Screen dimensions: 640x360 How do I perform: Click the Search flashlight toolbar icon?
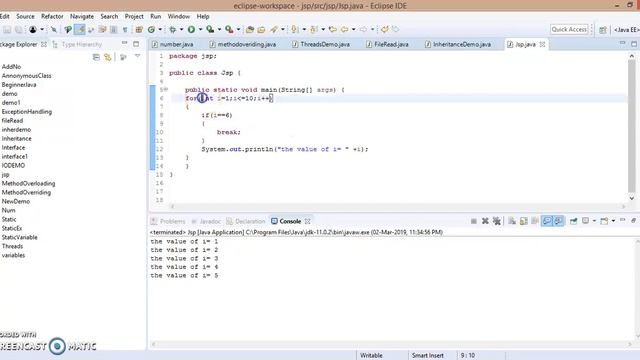[x=273, y=29]
